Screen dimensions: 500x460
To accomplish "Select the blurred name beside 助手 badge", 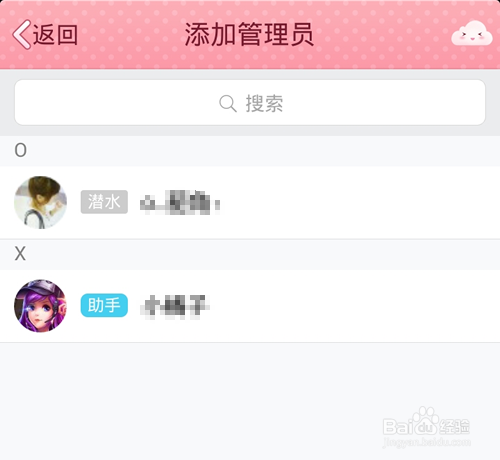I will [x=175, y=306].
